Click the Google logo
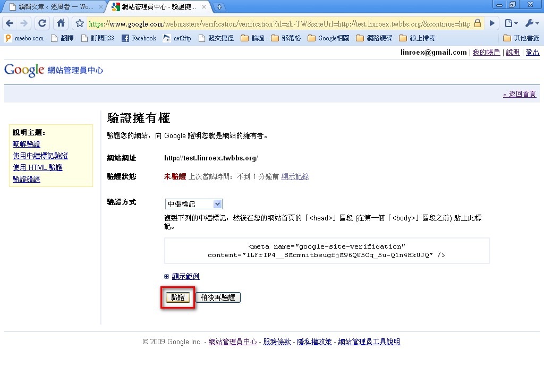This screenshot has width=544, height=392. pyautogui.click(x=24, y=70)
